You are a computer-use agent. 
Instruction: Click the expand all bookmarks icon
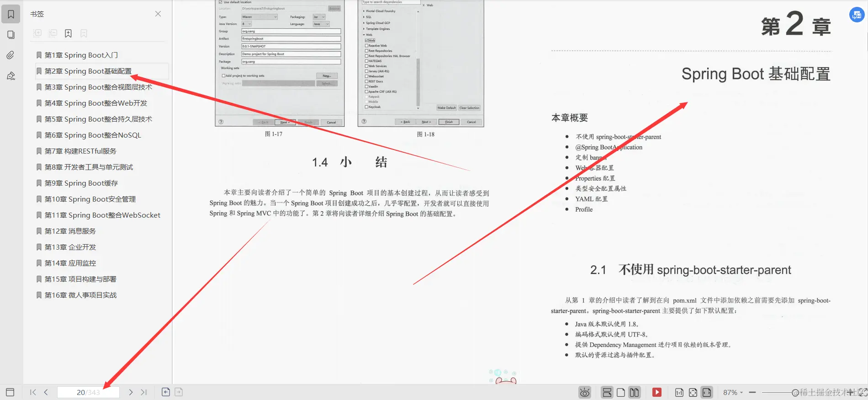click(x=37, y=33)
